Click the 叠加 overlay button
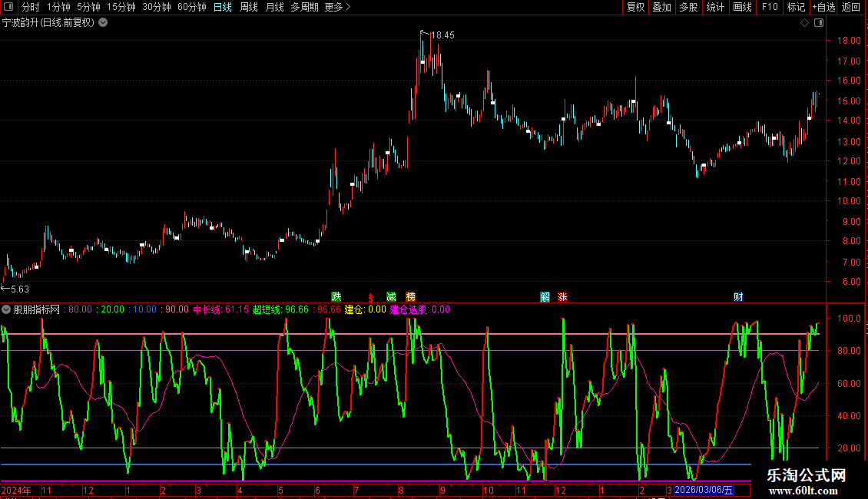868x499 pixels. pos(661,7)
